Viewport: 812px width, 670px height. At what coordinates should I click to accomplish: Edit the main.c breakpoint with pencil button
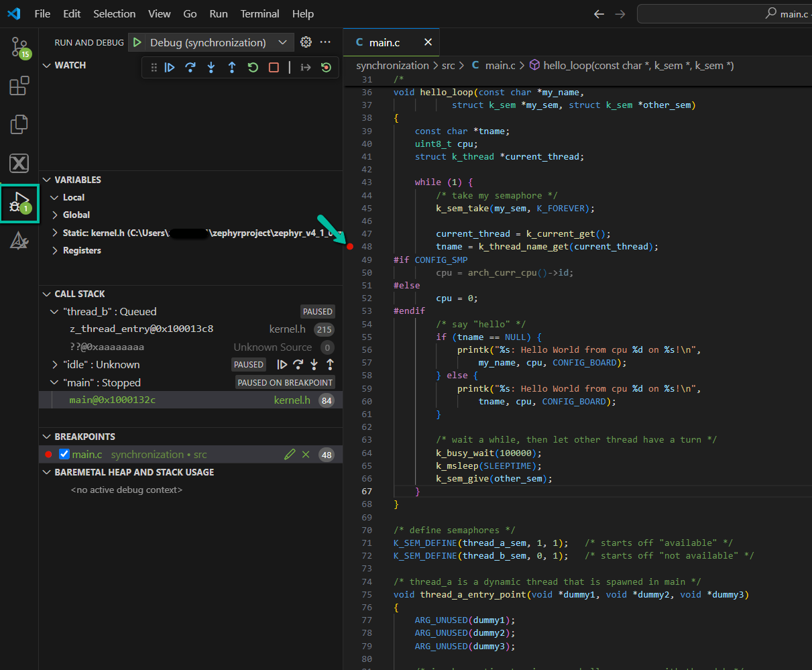click(290, 454)
